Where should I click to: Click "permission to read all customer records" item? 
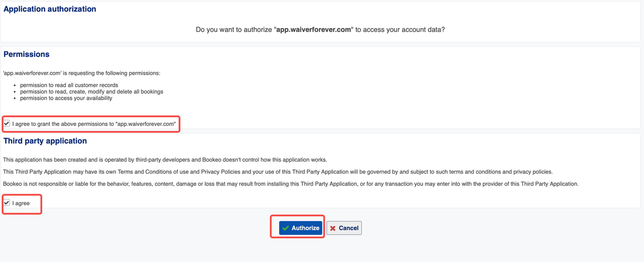[69, 85]
